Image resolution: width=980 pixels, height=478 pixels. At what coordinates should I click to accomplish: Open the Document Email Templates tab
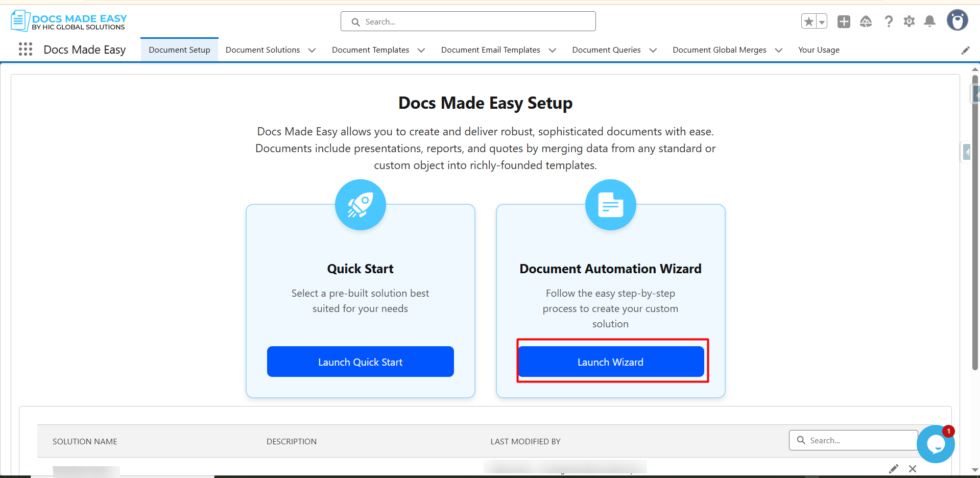coord(490,50)
